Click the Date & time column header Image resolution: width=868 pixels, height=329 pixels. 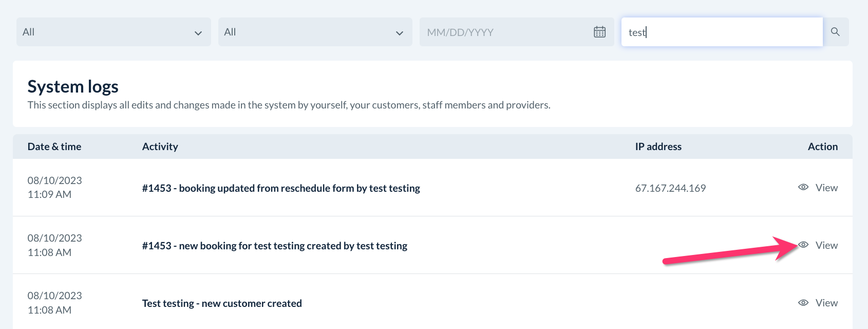click(x=54, y=147)
